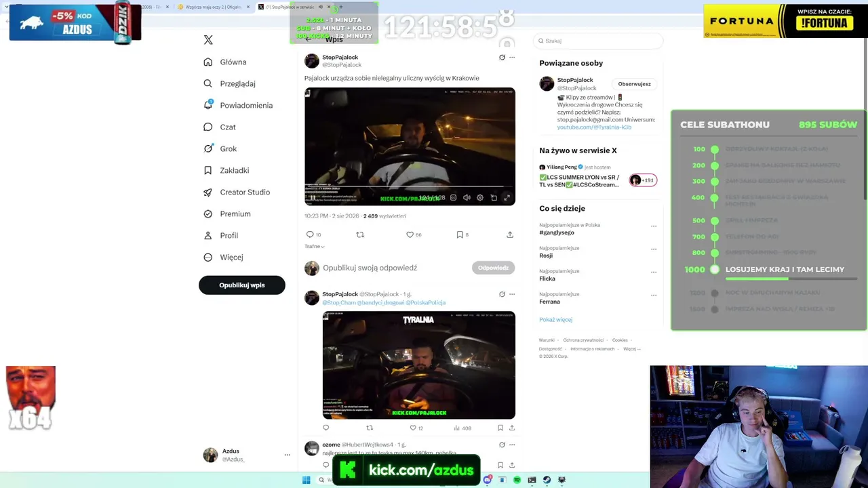Share the StopPajalock reply

point(512,428)
